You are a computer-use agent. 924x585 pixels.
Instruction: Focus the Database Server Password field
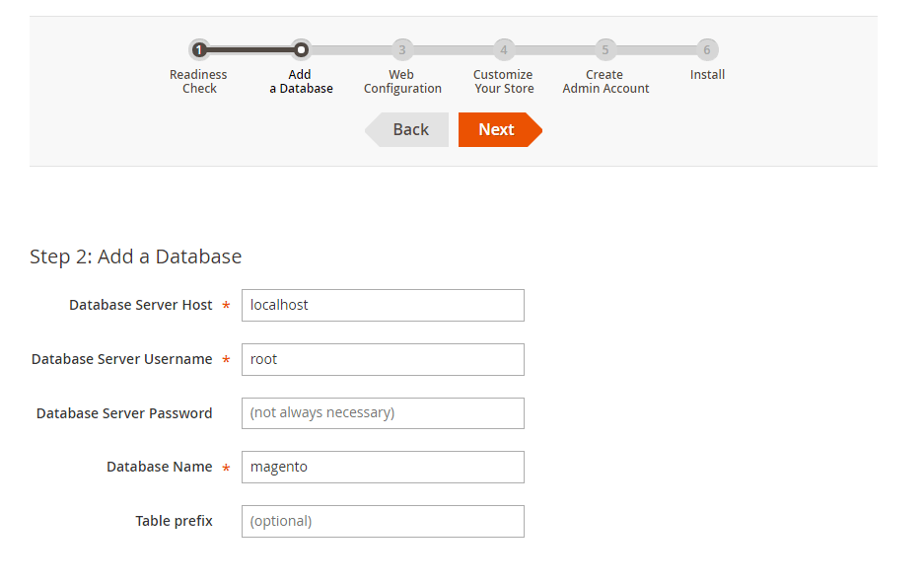click(x=383, y=413)
